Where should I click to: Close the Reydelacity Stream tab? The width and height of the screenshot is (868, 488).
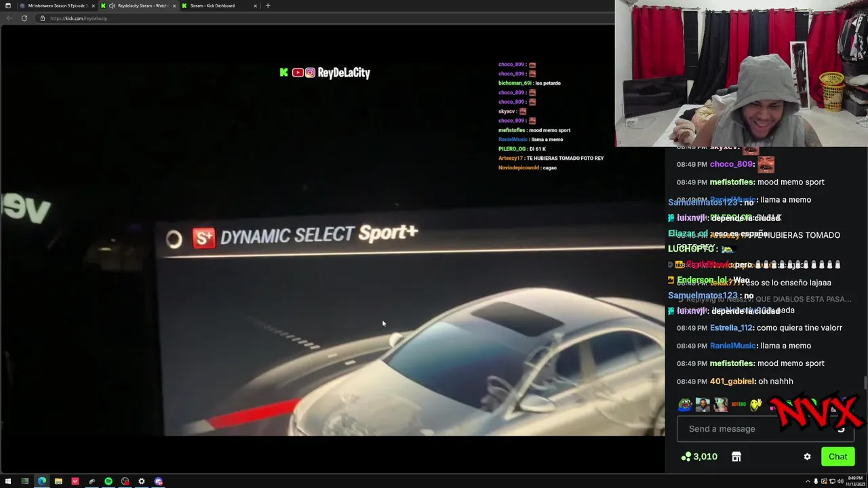point(174,5)
